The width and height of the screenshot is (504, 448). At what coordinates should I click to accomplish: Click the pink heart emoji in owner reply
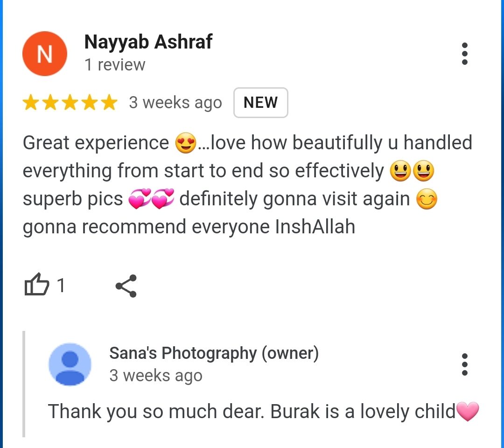[468, 411]
